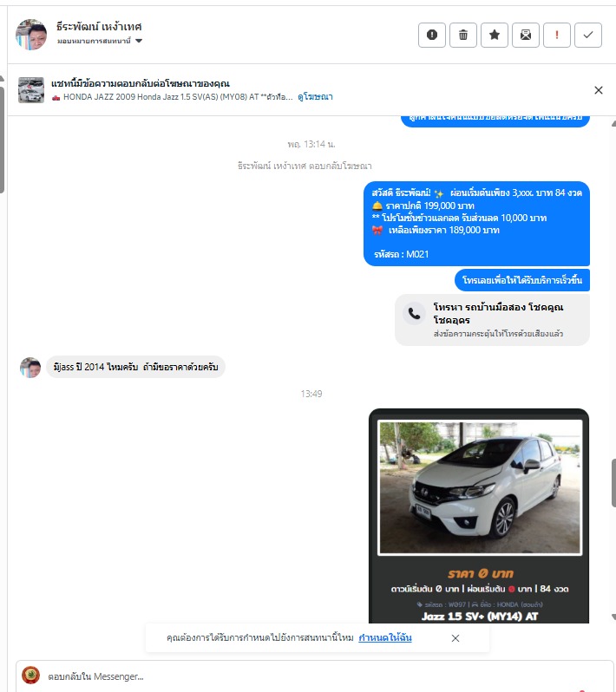Click the HONDA JAZZ ad thumbnail

pos(31,90)
